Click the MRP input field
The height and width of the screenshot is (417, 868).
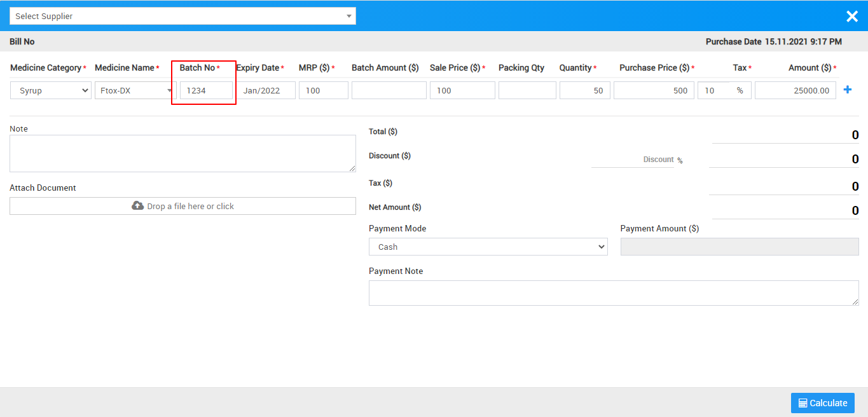pos(323,91)
